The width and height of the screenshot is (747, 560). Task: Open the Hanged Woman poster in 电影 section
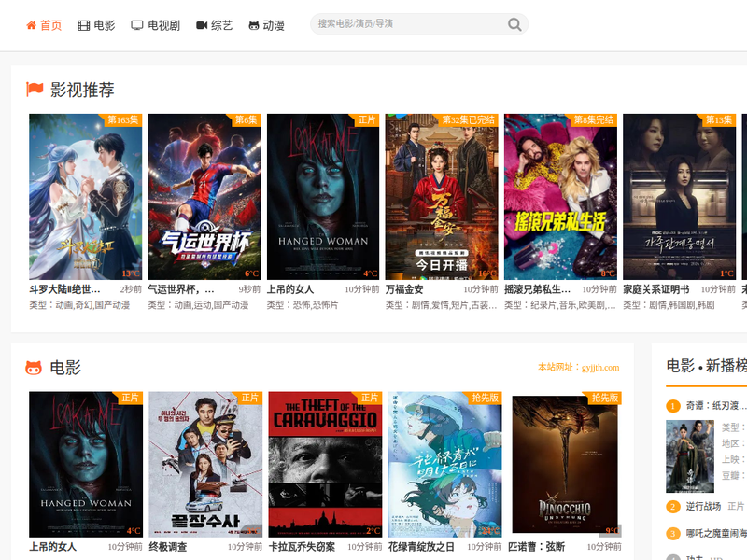(x=86, y=464)
